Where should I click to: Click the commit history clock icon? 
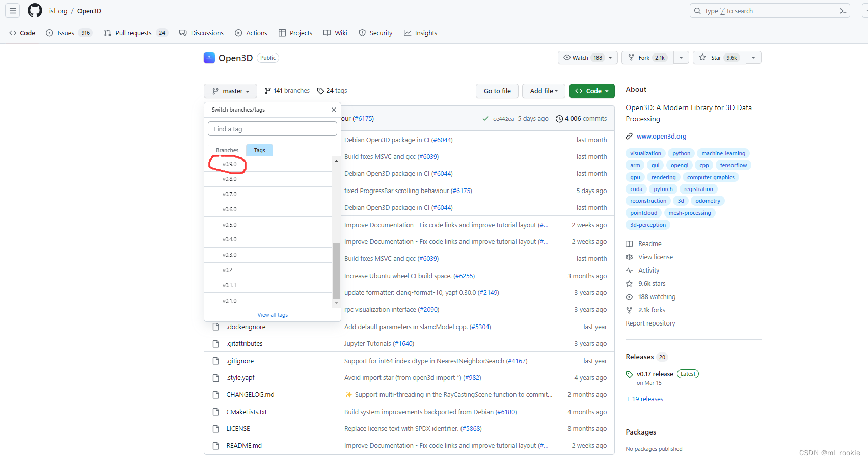point(559,119)
